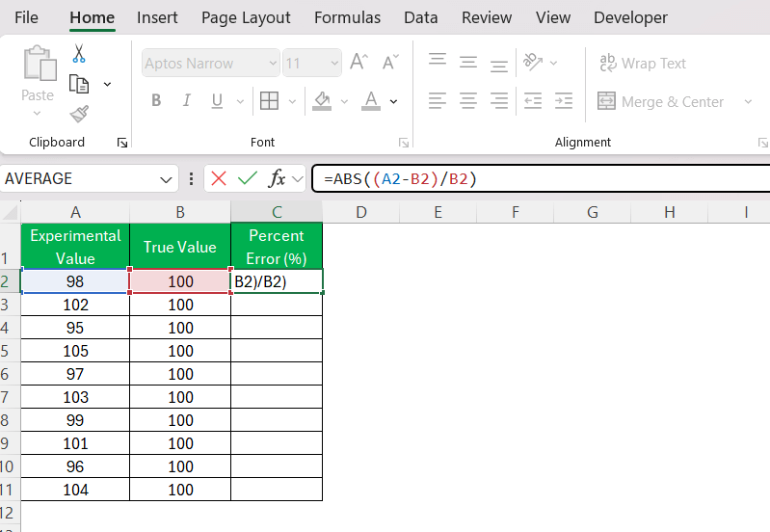Align text right icon
Image resolution: width=770 pixels, height=532 pixels.
pyautogui.click(x=499, y=101)
